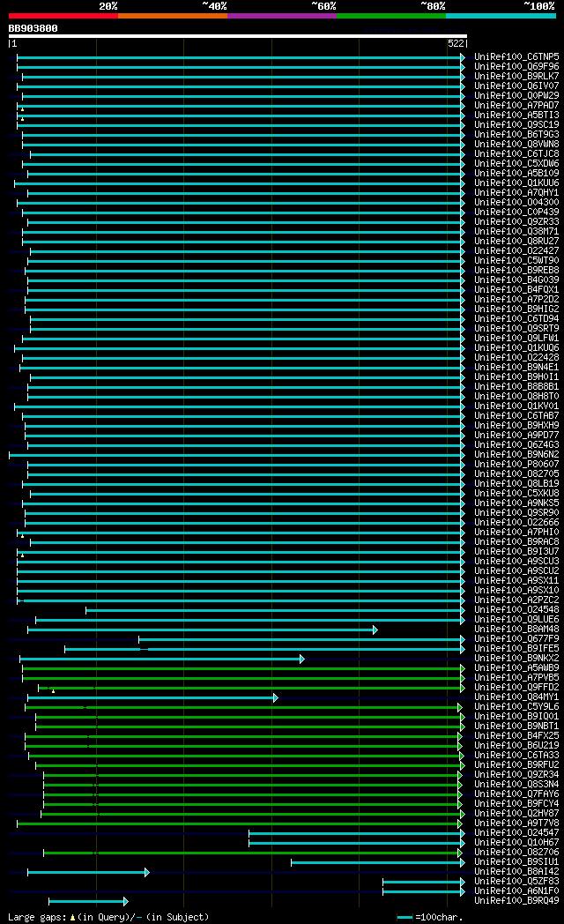The height and width of the screenshot is (924, 564).
Task: Open hit UniRef100_A9SX10
Action: coord(516,590)
